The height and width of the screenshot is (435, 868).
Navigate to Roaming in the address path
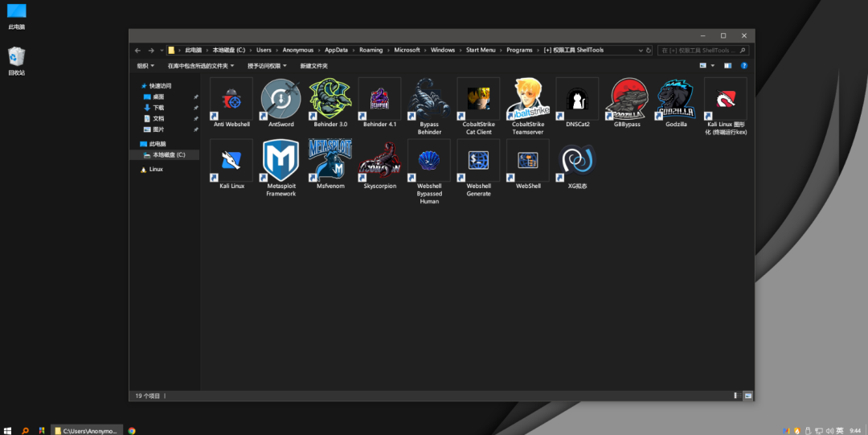pos(371,50)
